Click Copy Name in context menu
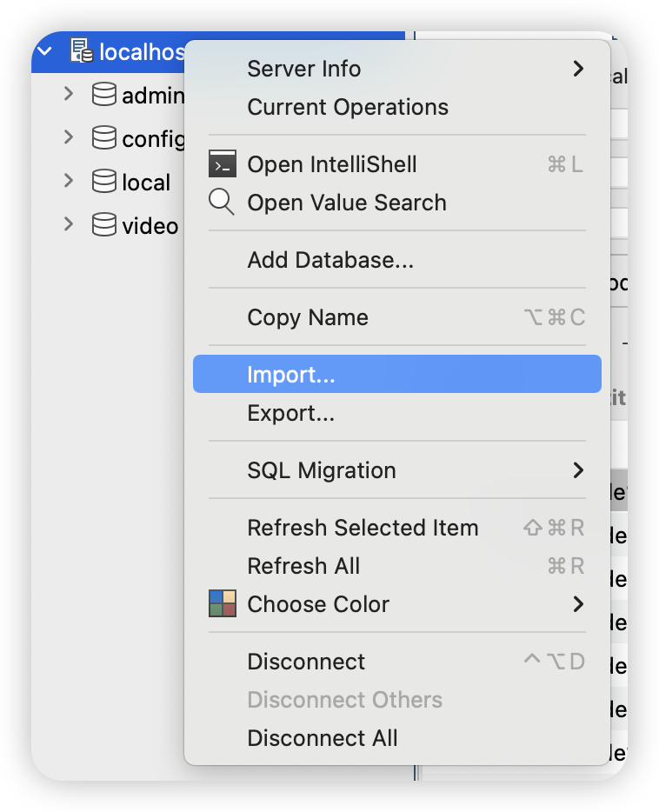This screenshot has width=659, height=812. click(308, 317)
